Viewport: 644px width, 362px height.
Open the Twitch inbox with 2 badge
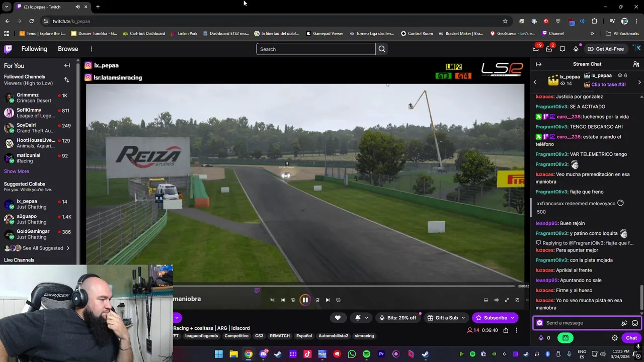tap(549, 49)
